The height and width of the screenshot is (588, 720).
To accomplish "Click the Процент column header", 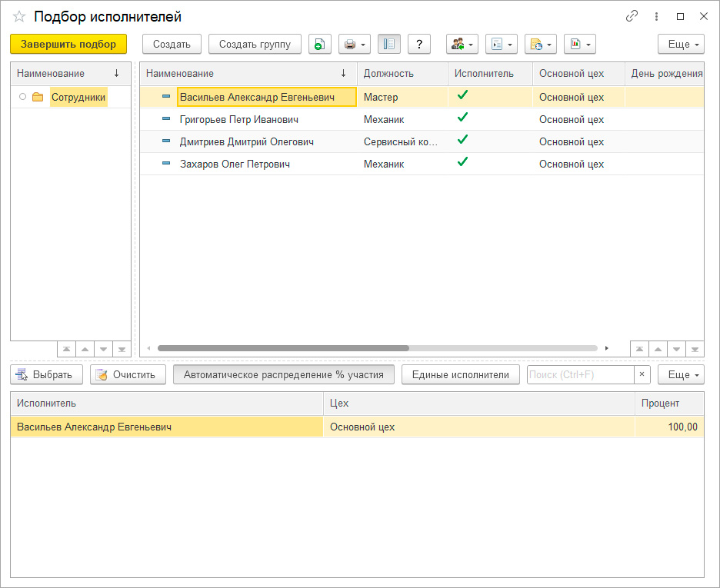I will pos(669,404).
